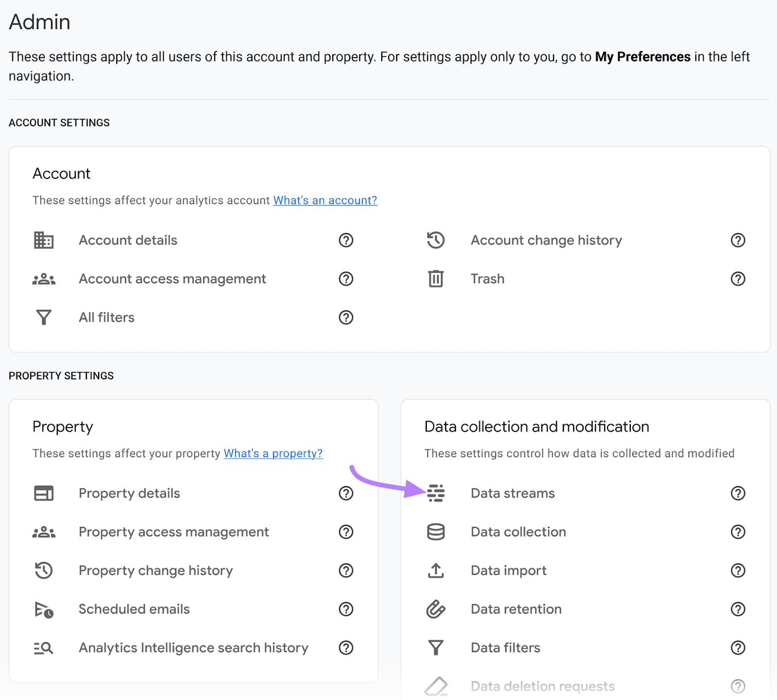Viewport: 777px width, 700px height.
Task: Select Data deletion requests
Action: (x=542, y=686)
